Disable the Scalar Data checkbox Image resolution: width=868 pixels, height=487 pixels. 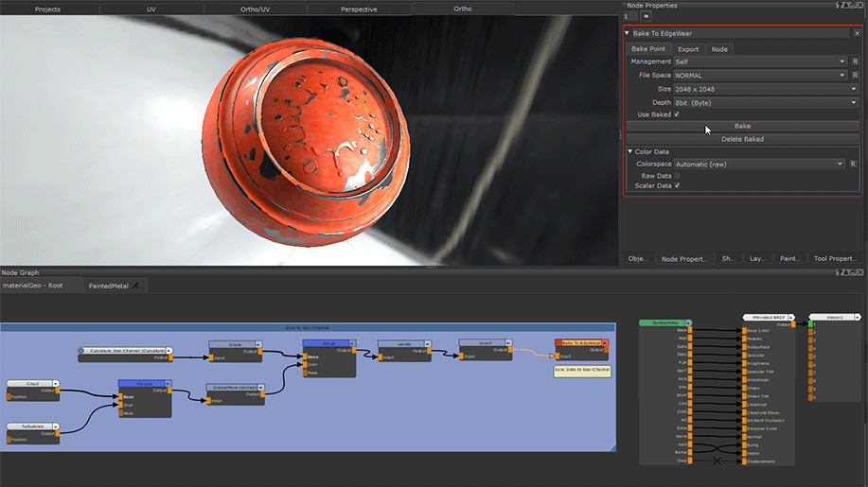click(677, 185)
